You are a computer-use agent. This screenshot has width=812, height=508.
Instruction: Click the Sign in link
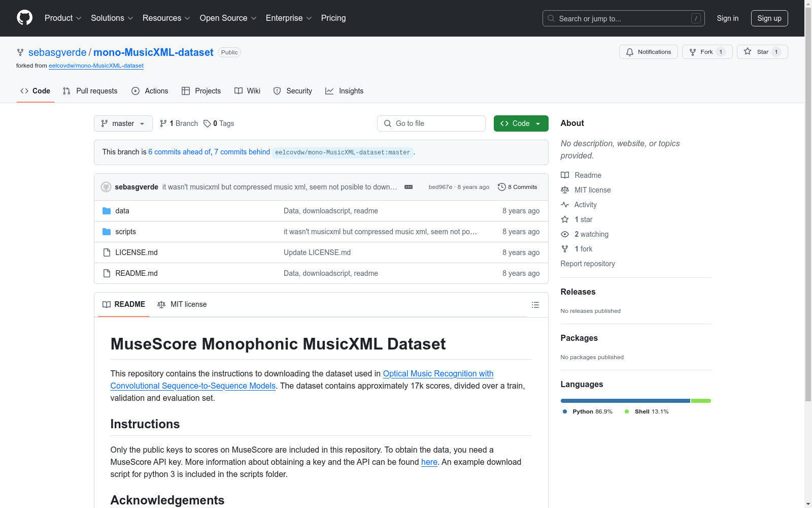point(728,18)
